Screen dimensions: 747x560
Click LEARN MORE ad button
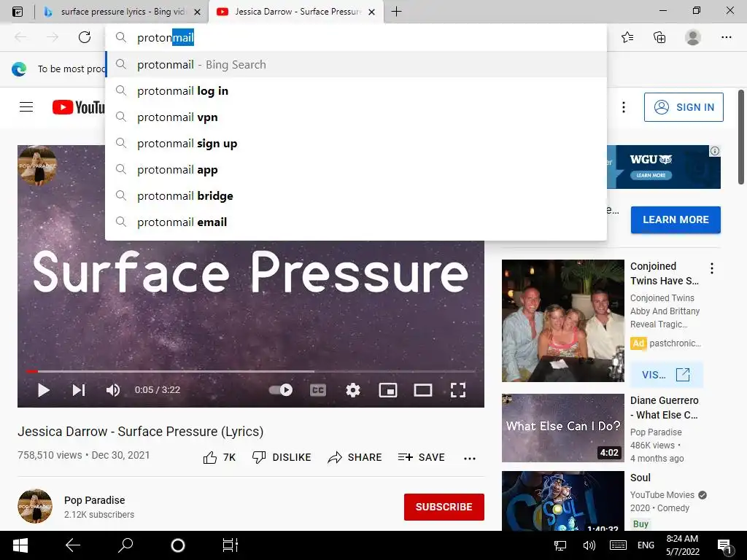pyautogui.click(x=675, y=219)
